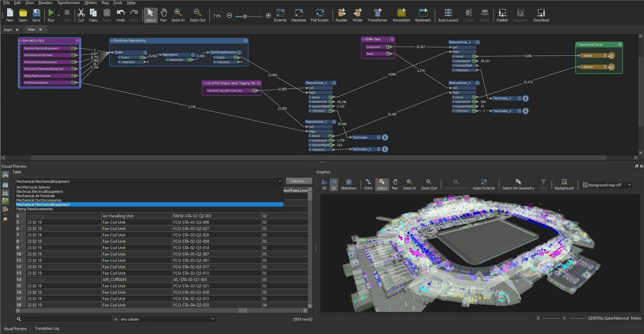Toggle Select No Geometry option
This screenshot has width=644, height=334.
pyautogui.click(x=518, y=184)
